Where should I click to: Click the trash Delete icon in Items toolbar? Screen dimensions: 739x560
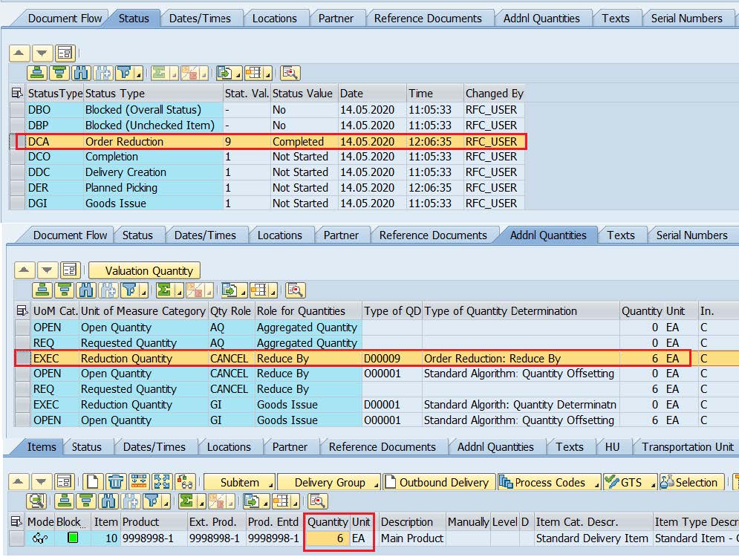(115, 482)
